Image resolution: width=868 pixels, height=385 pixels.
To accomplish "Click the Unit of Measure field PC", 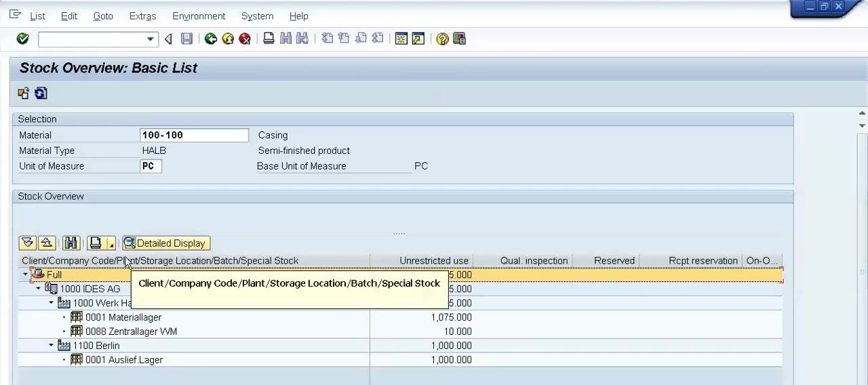I will pos(151,166).
